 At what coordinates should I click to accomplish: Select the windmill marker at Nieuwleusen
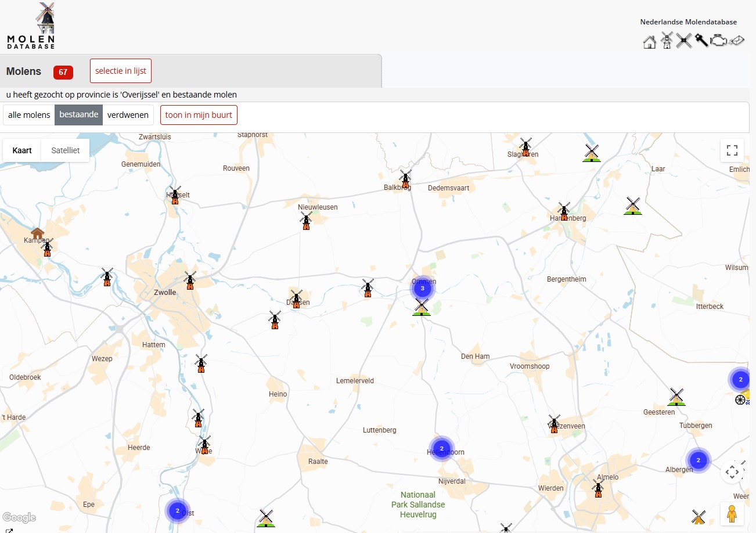tap(306, 221)
